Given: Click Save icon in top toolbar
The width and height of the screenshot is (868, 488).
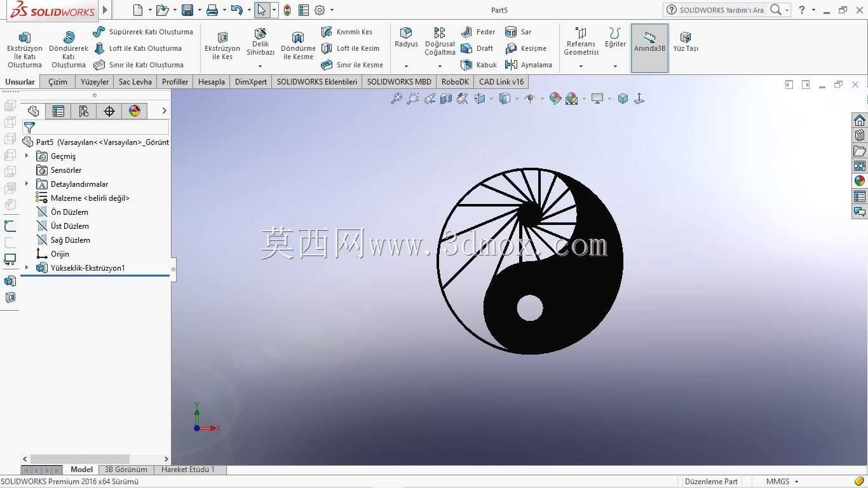Looking at the screenshot, I should 187,10.
